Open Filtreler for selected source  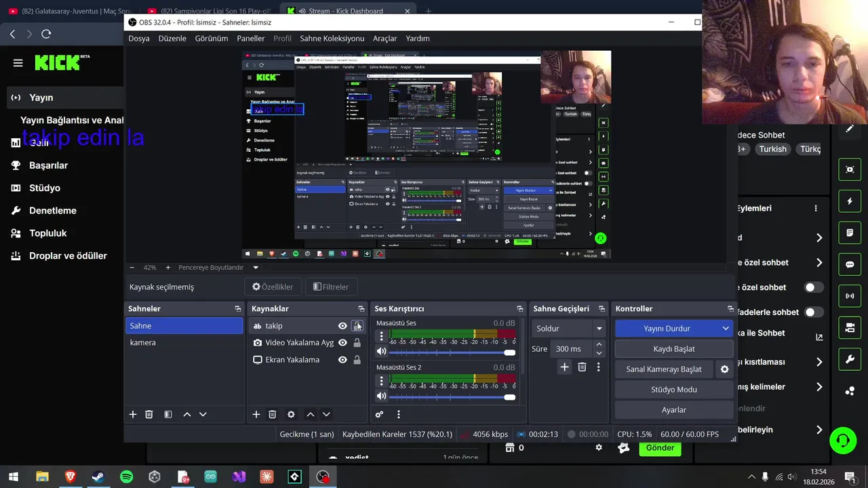point(331,287)
